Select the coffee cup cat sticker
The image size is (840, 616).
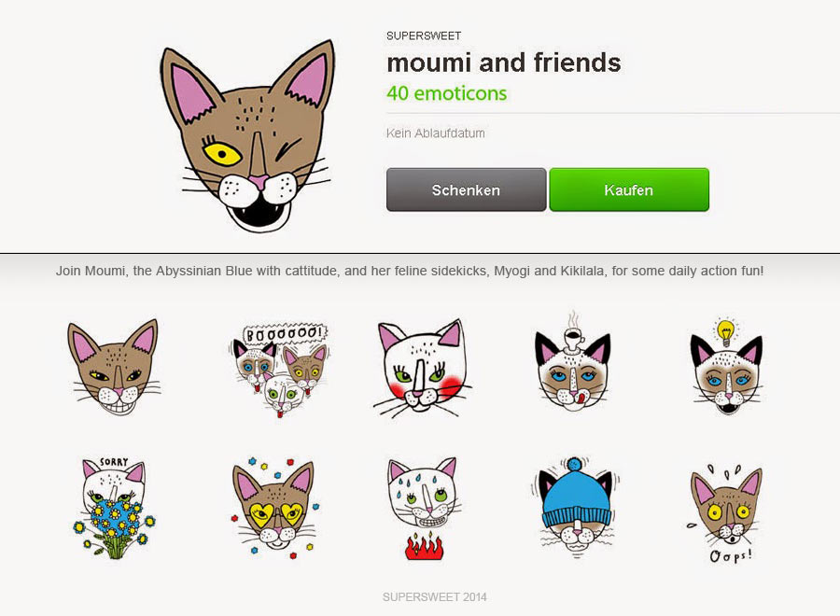(x=573, y=362)
